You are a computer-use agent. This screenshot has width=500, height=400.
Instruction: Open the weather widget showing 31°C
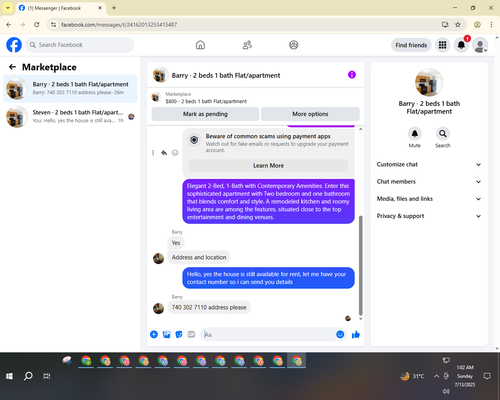click(412, 376)
